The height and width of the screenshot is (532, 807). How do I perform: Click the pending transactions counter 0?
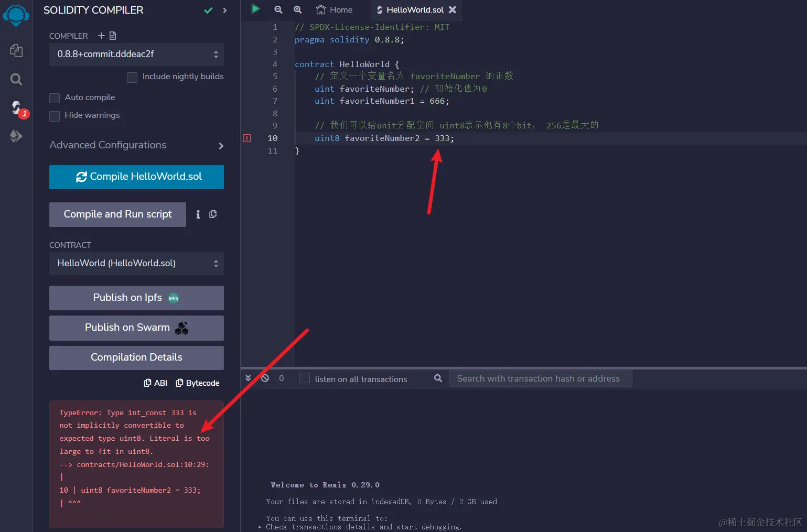(282, 378)
